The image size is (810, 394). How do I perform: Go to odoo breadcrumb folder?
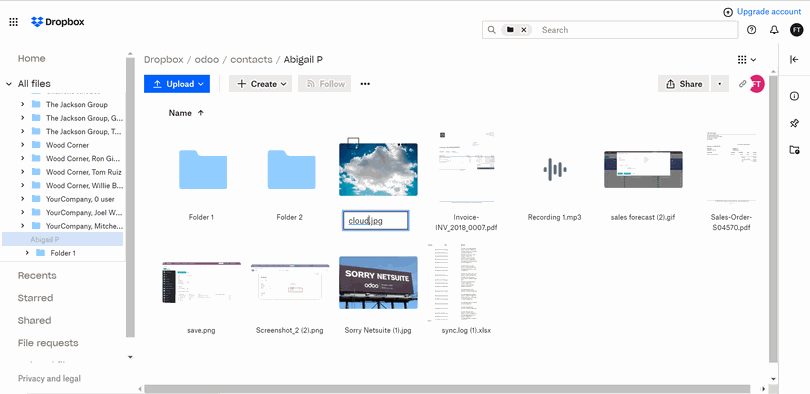[x=207, y=59]
